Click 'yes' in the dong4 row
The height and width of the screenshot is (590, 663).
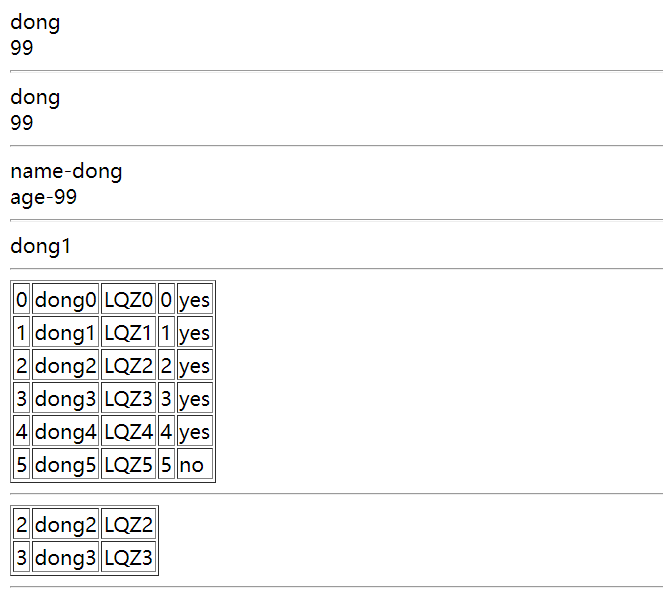coord(195,431)
